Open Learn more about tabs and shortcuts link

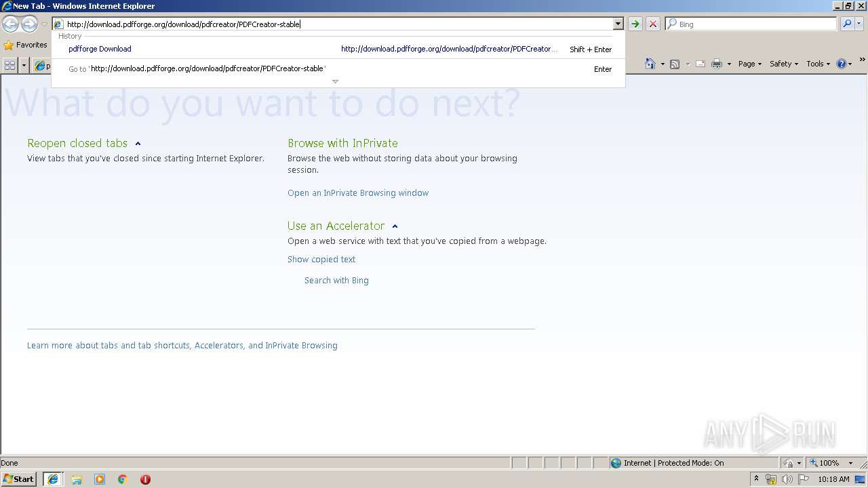pos(182,346)
